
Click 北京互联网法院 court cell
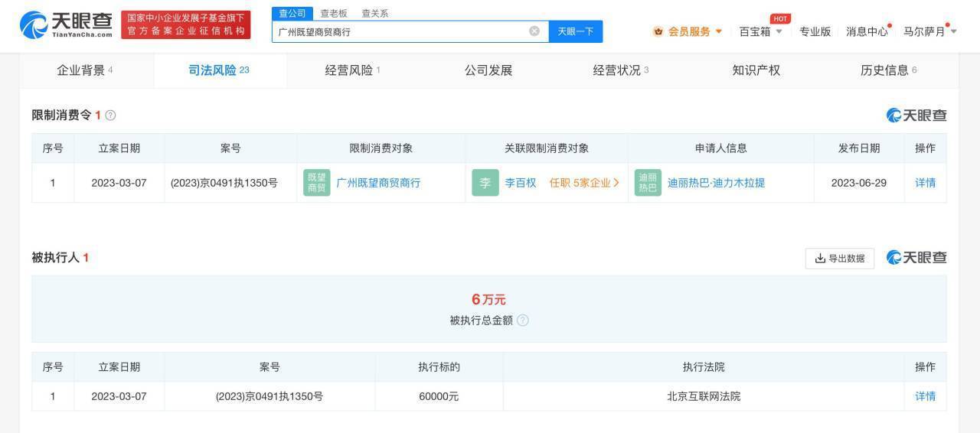click(x=704, y=396)
